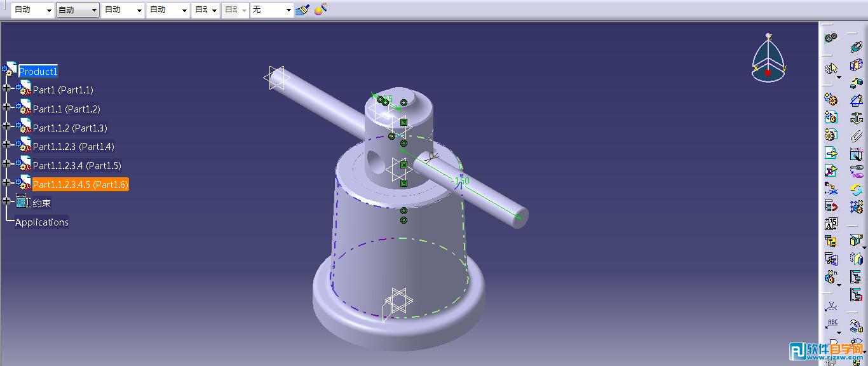Viewport: 868px width, 366px height.
Task: Click the Generate Numbering icon
Action: (831, 224)
